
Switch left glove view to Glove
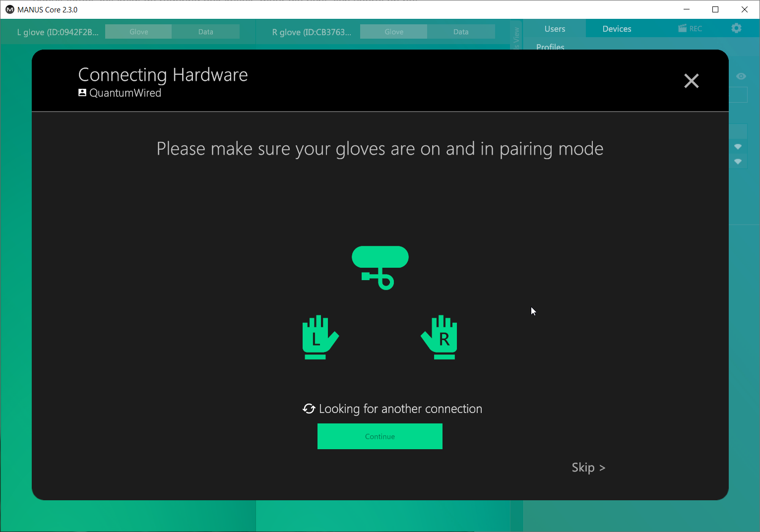138,32
